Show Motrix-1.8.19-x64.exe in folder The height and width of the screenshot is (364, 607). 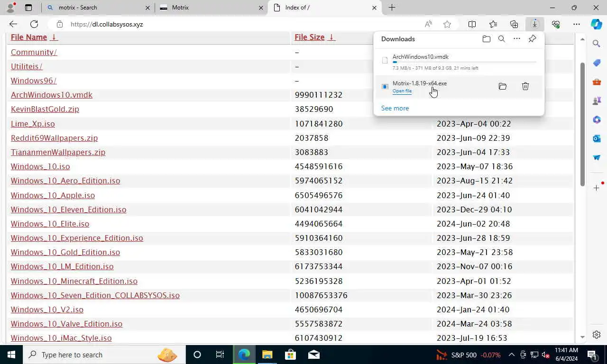(503, 86)
